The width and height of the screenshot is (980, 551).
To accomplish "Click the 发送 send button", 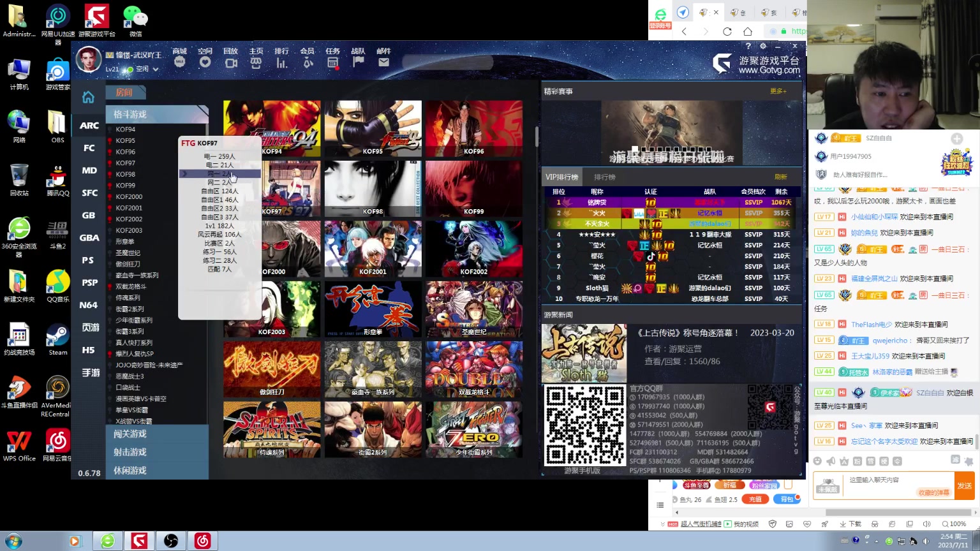I will click(x=964, y=486).
